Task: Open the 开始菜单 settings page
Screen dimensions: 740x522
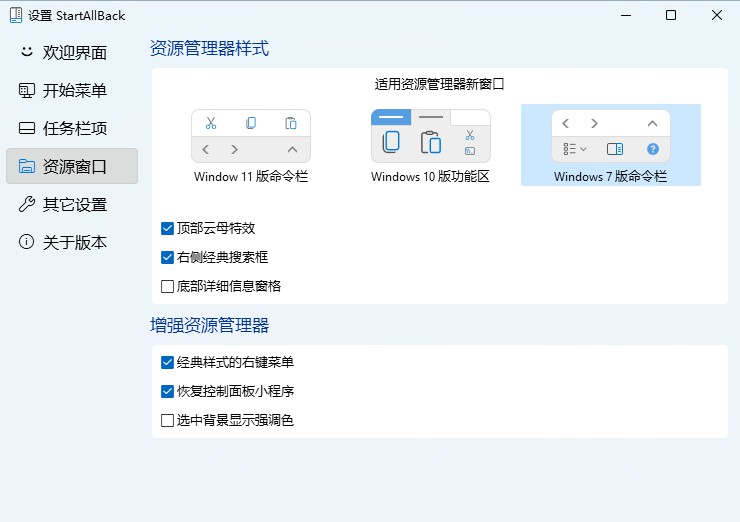Action: click(x=74, y=90)
